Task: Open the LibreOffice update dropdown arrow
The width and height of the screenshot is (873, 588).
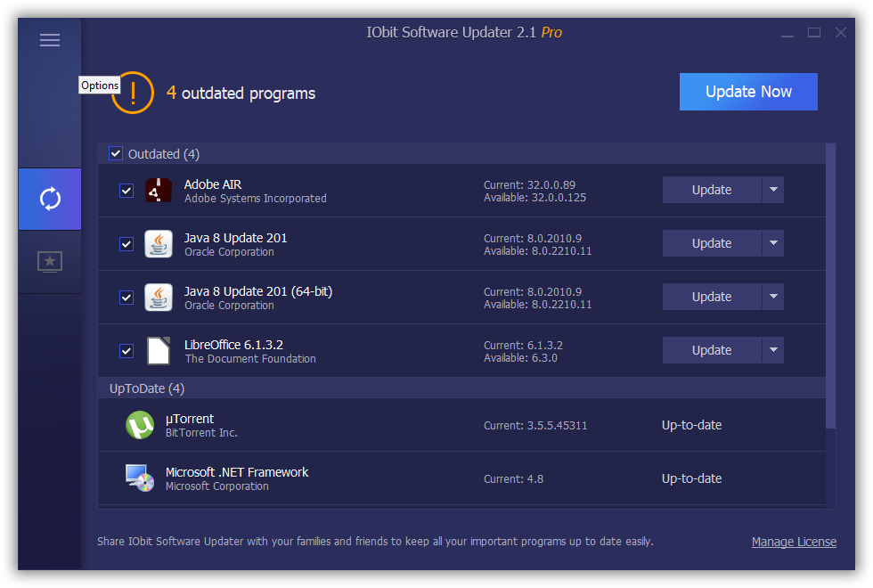Action: [773, 350]
